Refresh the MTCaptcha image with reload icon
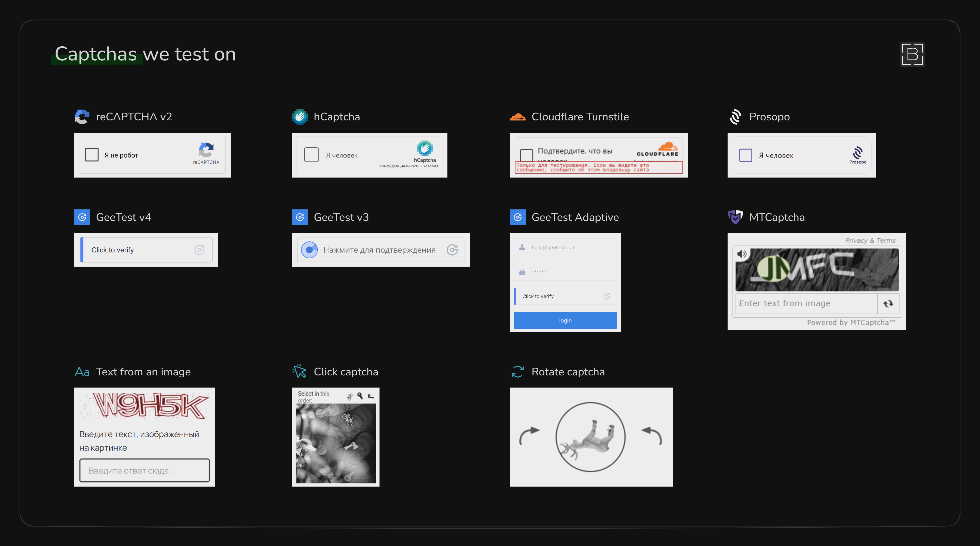 tap(888, 304)
